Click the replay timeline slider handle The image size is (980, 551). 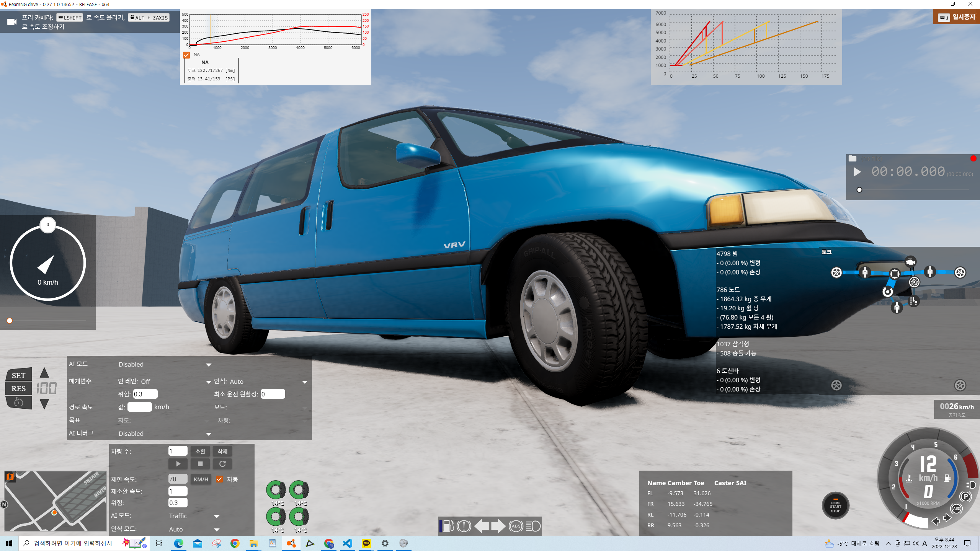click(x=859, y=190)
